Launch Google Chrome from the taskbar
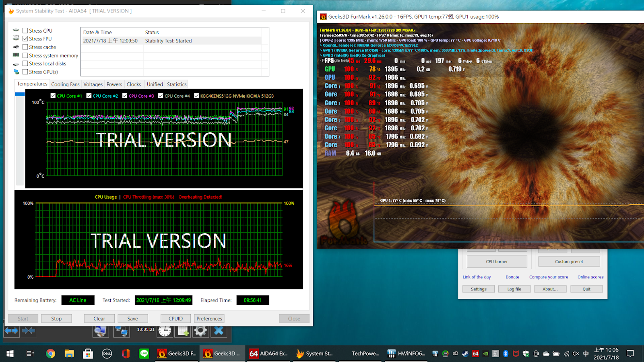This screenshot has height=362, width=644. [x=50, y=354]
